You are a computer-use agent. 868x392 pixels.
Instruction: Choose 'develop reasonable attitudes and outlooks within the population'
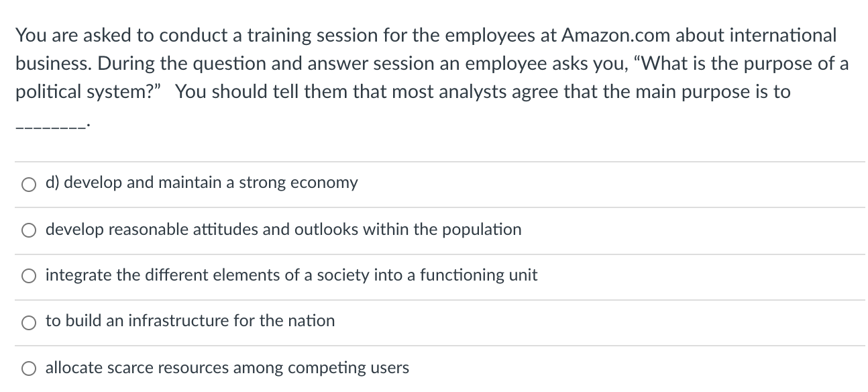(28, 230)
